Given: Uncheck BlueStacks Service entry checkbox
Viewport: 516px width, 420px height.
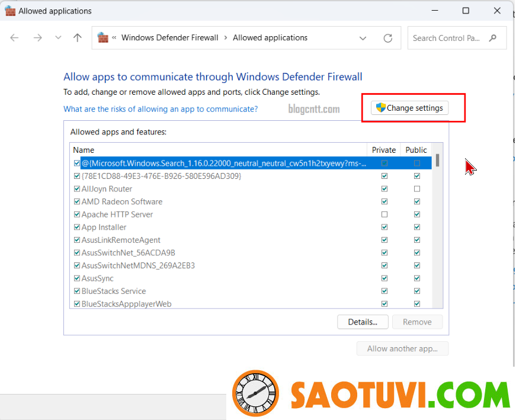Looking at the screenshot, I should tap(77, 291).
